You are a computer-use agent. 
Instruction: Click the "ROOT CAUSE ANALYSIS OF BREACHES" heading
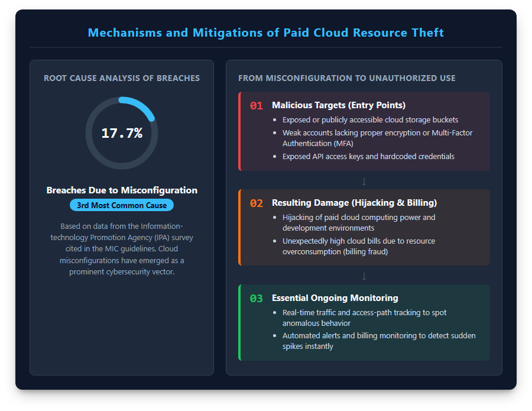[122, 78]
